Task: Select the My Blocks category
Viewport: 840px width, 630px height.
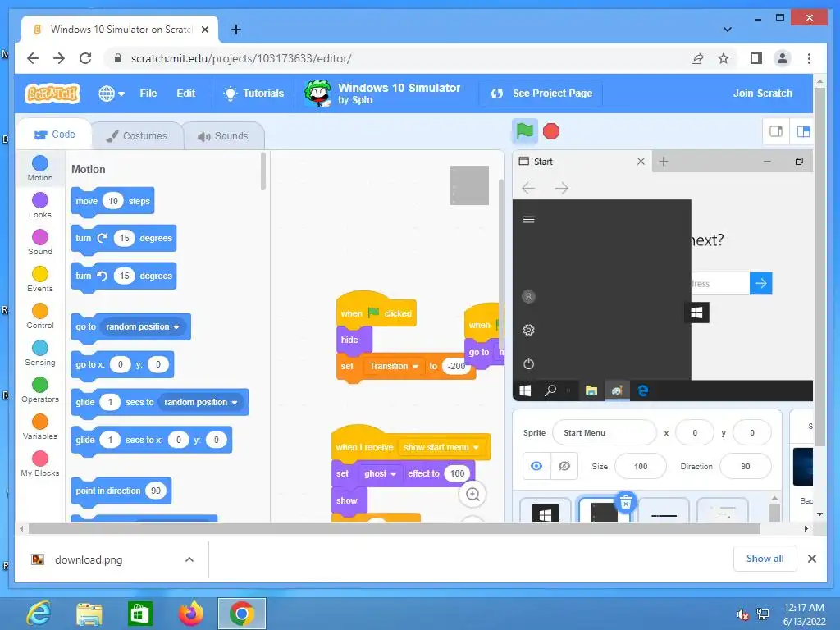Action: pyautogui.click(x=40, y=464)
